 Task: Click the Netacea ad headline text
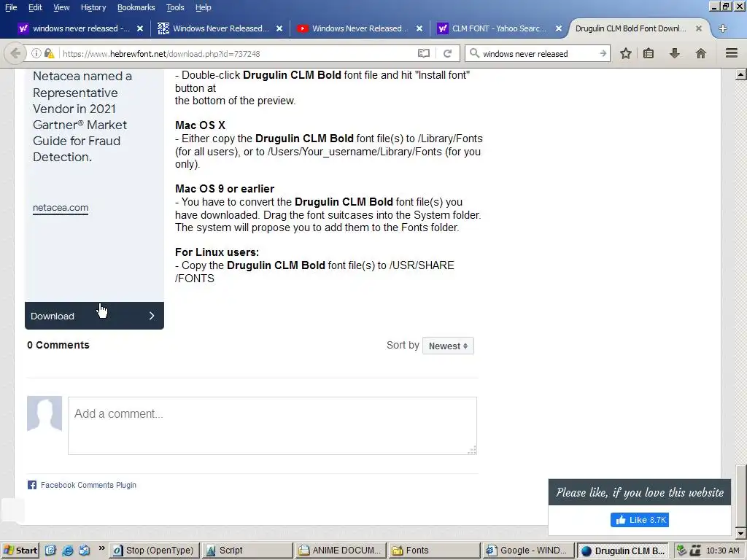(82, 117)
